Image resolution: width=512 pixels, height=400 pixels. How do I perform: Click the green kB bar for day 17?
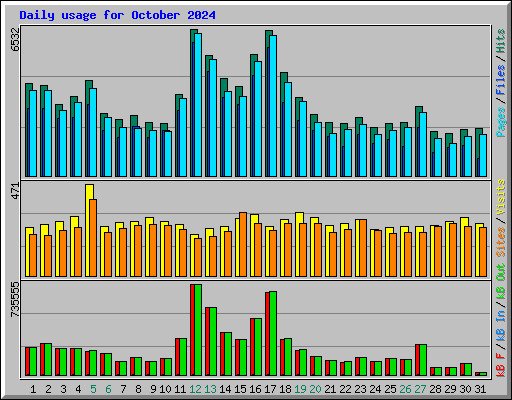[273, 334]
